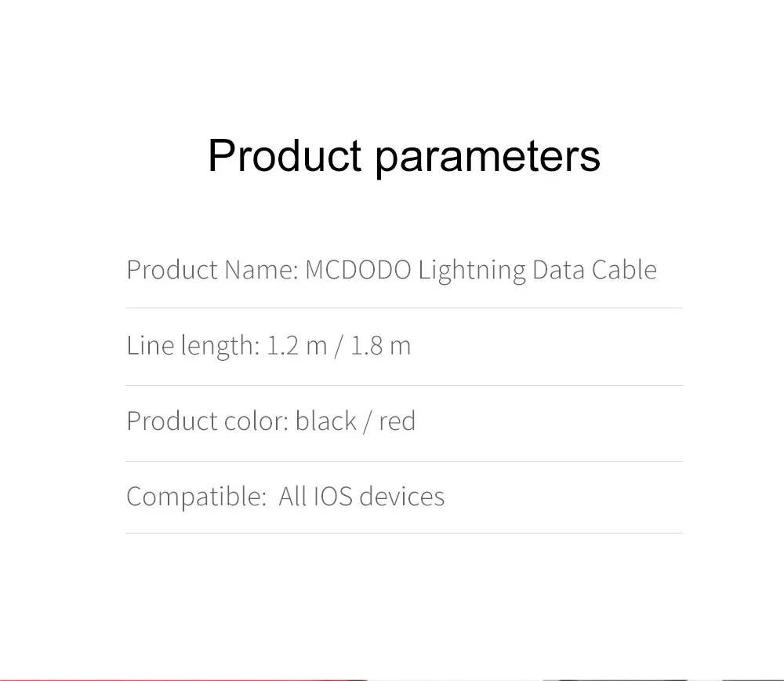
Task: Click the "Line length:" label
Action: (x=192, y=345)
